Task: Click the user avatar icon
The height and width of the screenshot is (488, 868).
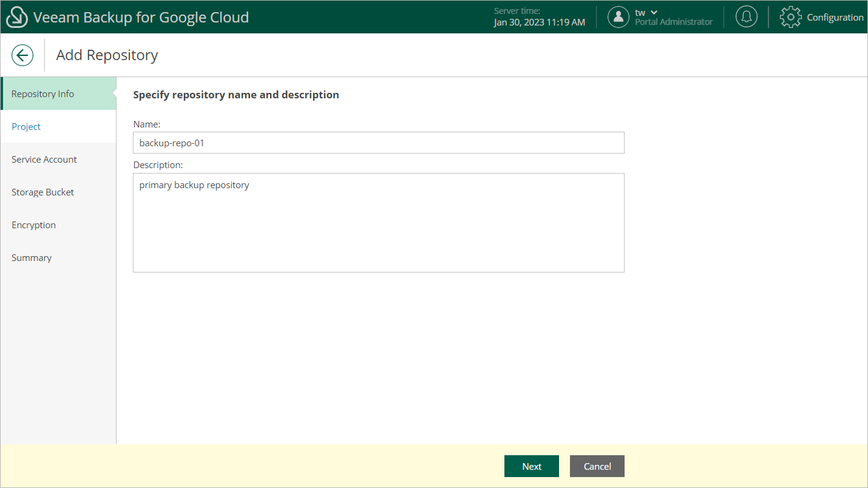Action: (x=618, y=17)
